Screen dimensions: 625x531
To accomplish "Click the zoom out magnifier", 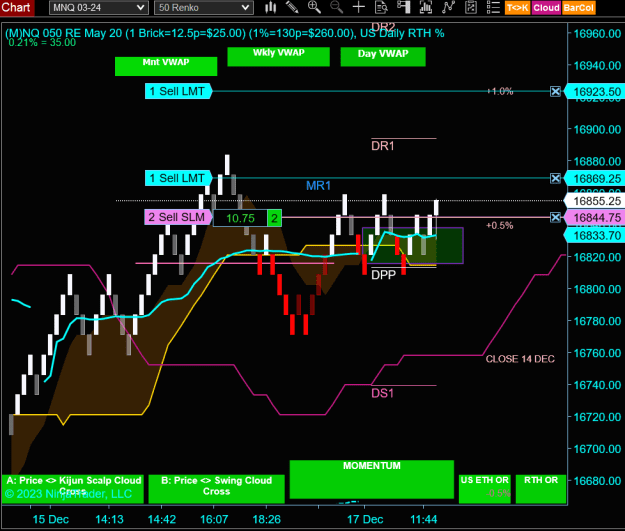I will click(x=336, y=7).
